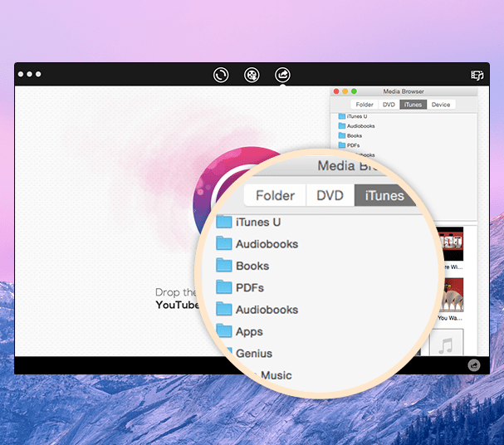Open the media thumbnail labeled 'You Wa...'
The image size is (504, 445).
pyautogui.click(x=453, y=295)
